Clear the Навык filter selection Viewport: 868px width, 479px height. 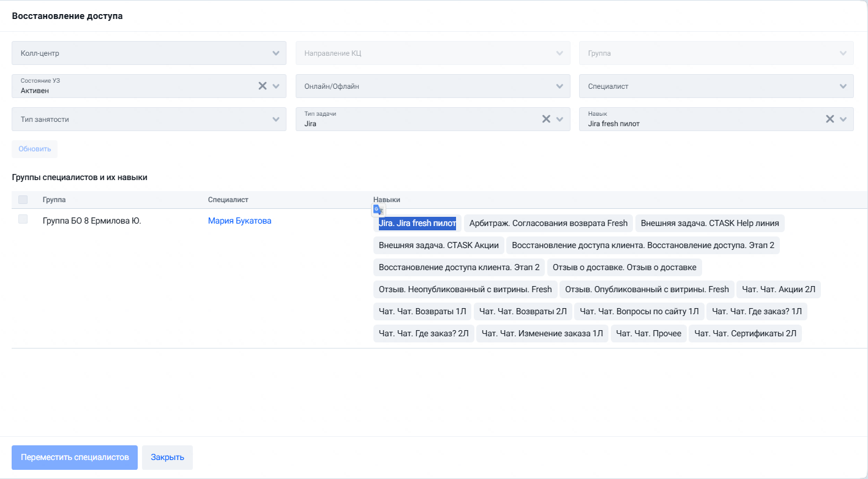[830, 119]
